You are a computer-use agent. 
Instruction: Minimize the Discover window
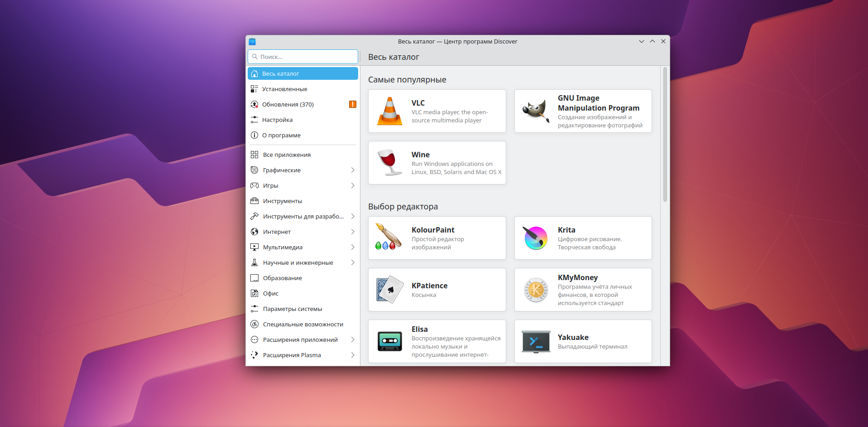coord(642,41)
